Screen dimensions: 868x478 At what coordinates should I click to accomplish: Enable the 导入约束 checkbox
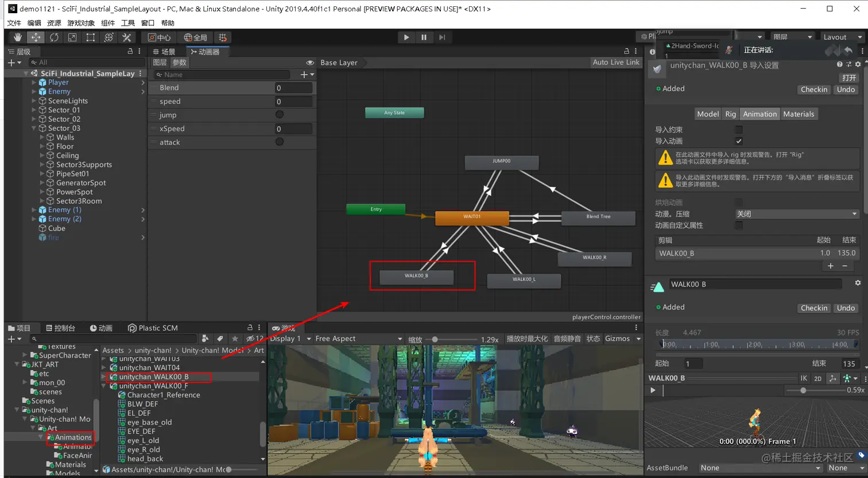click(739, 130)
